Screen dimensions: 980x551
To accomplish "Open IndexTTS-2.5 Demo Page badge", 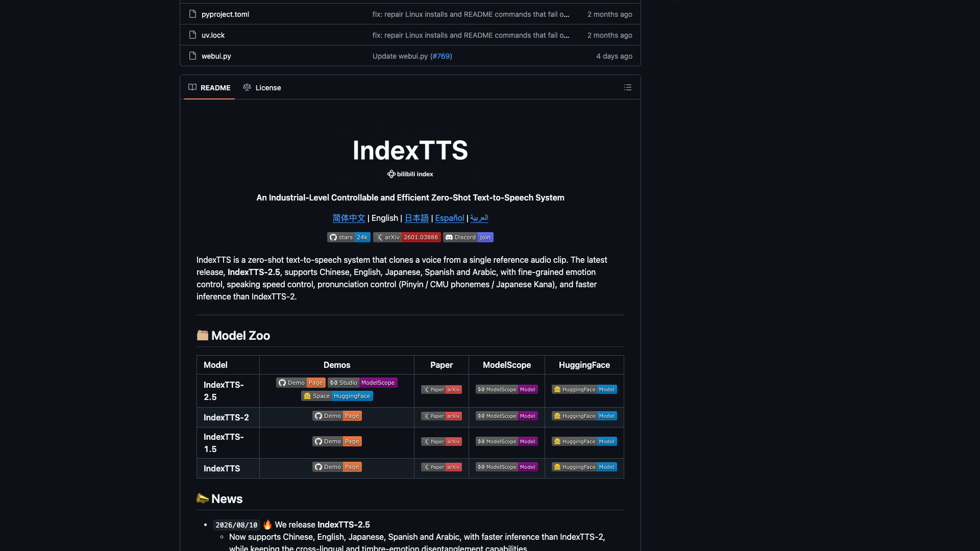I will (x=301, y=383).
